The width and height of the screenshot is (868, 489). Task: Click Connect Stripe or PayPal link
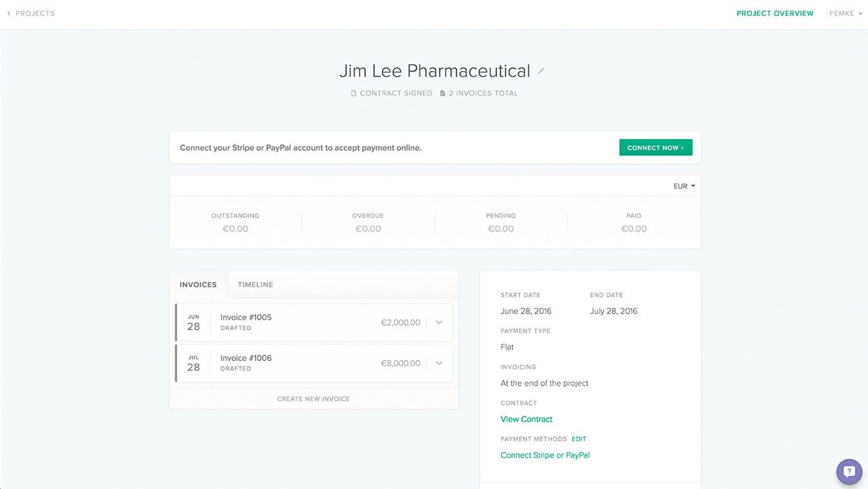click(545, 455)
